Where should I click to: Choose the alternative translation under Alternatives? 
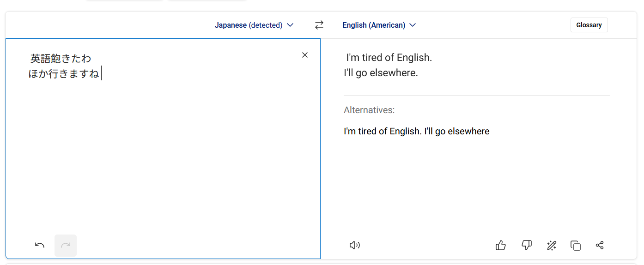tap(416, 132)
